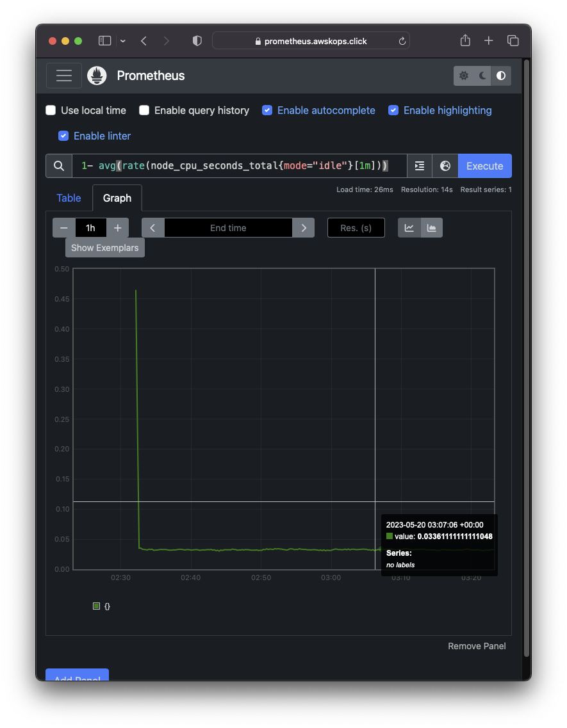Click the Res. (s) resolution field
This screenshot has width=567, height=728.
click(356, 227)
